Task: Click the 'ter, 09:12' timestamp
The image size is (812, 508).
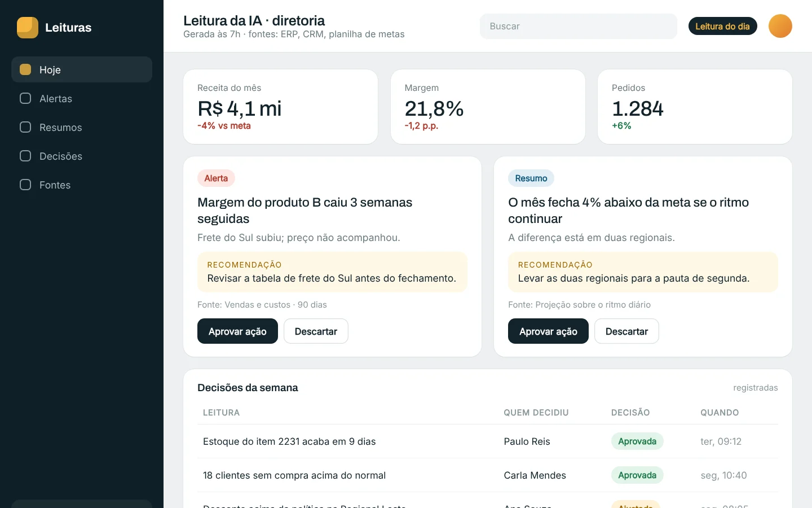Action: (721, 441)
